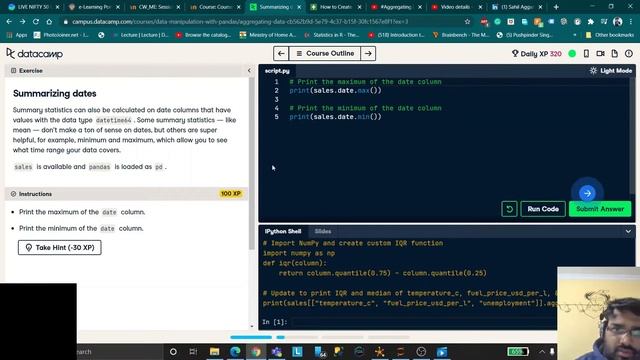This screenshot has width=640, height=360.
Task: Submit the answer with green button
Action: 600,209
